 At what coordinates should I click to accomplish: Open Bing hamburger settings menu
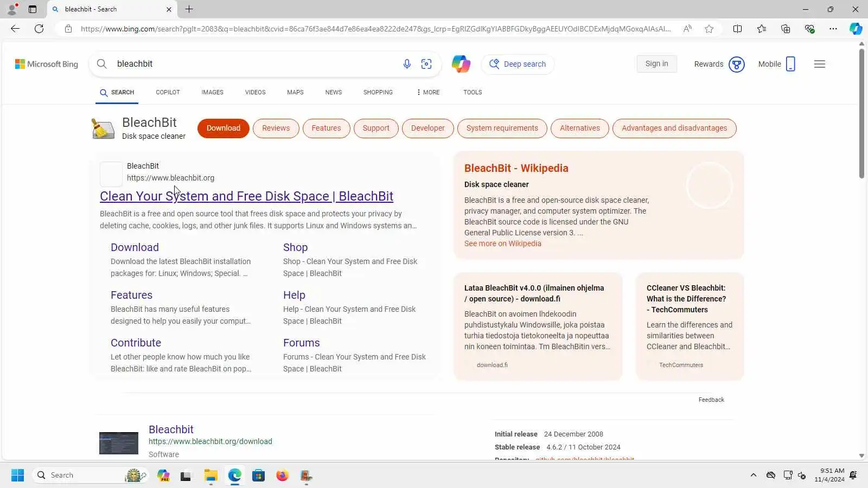(x=820, y=64)
